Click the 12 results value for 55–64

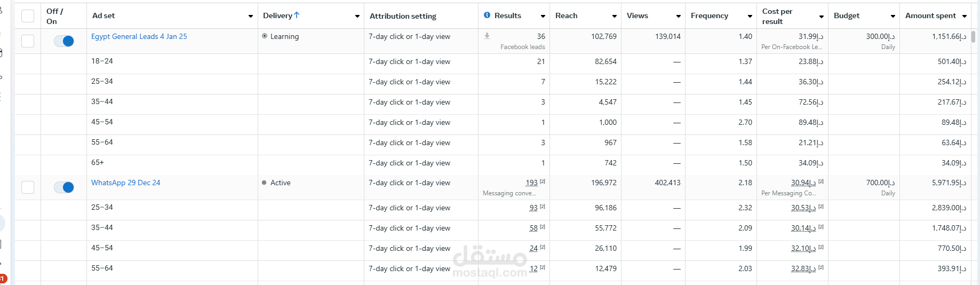coord(533,268)
